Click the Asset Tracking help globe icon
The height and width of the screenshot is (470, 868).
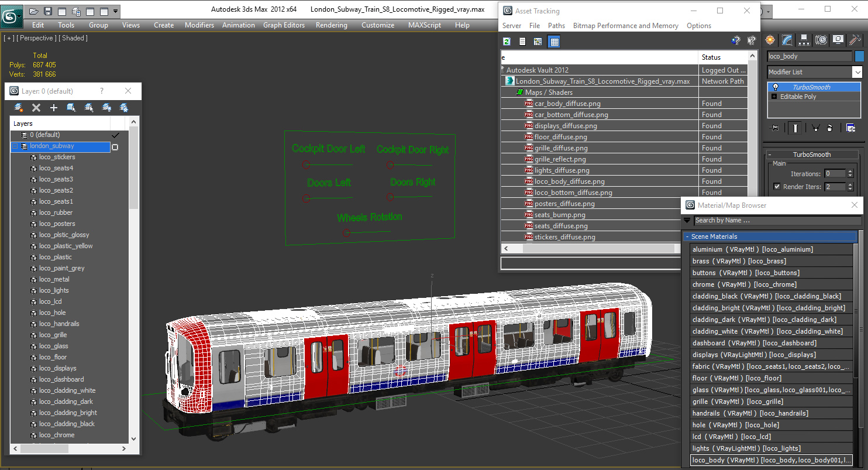click(736, 41)
